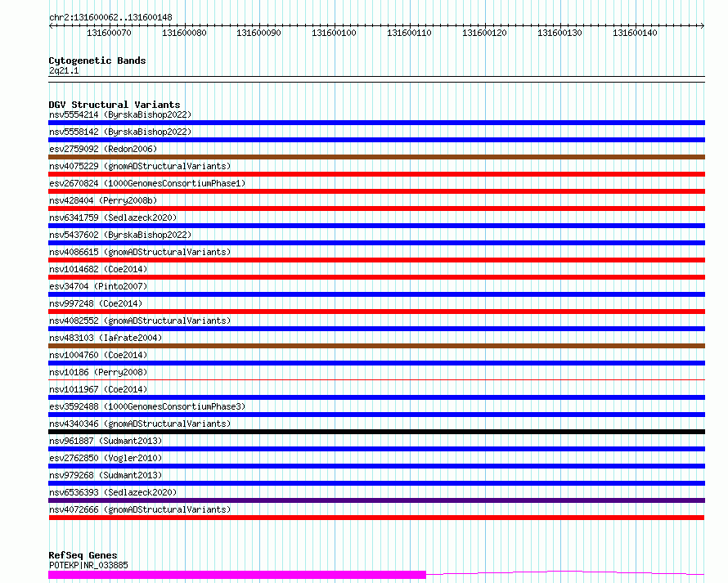The image size is (728, 583).
Task: Select the RefSeq Genes track title
Action: click(83, 555)
